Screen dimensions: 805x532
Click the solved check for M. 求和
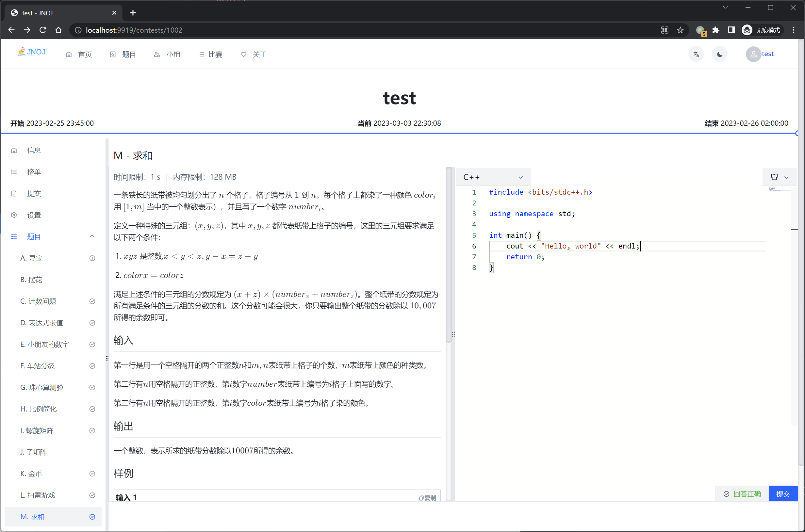(92, 517)
